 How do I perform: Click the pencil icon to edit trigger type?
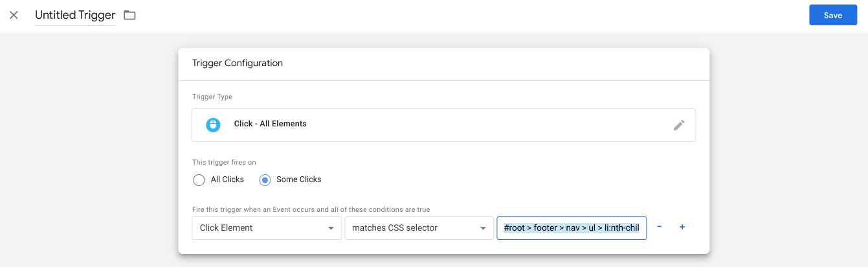(678, 125)
